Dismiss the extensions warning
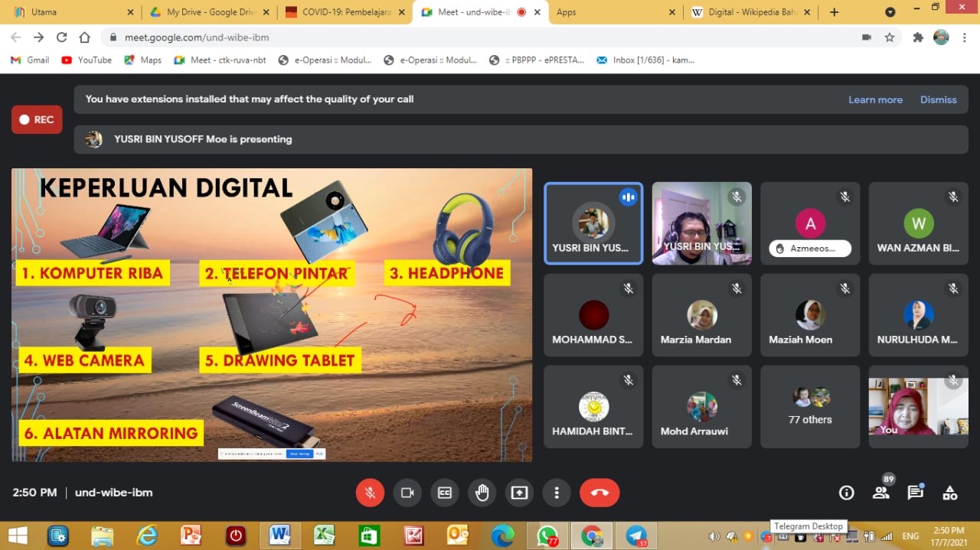This screenshot has width=980, height=550. click(938, 99)
